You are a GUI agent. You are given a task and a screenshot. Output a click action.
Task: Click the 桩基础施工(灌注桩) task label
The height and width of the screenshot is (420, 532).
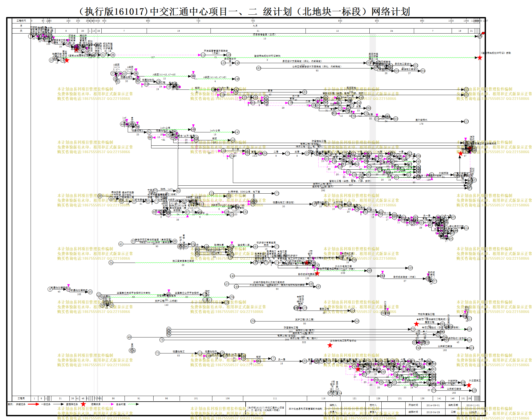click(283, 202)
